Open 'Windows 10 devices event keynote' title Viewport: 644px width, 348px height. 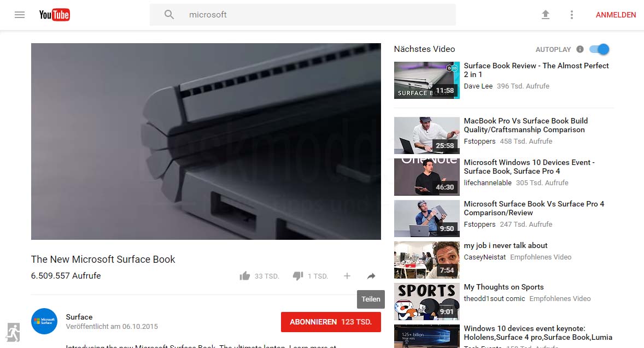pyautogui.click(x=538, y=333)
